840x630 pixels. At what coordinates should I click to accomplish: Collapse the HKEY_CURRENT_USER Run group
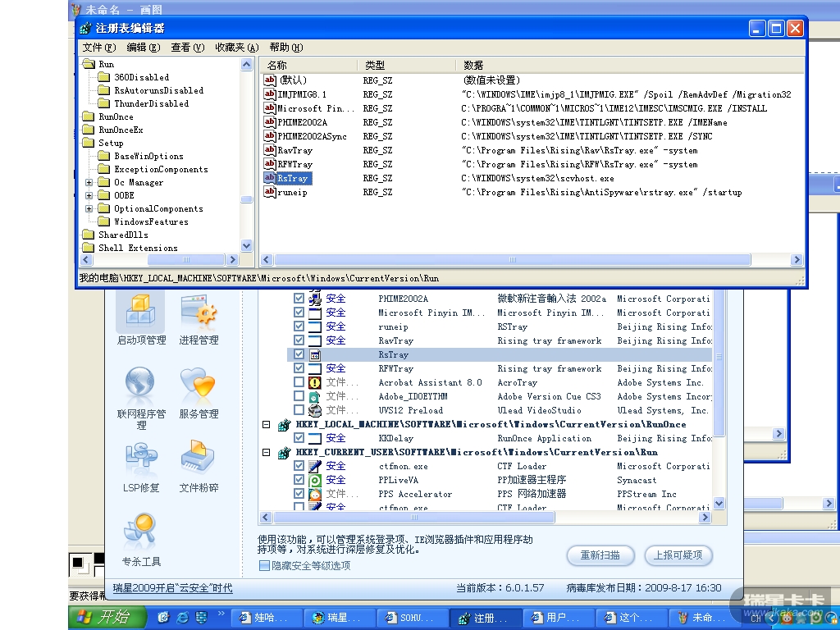tap(266, 452)
